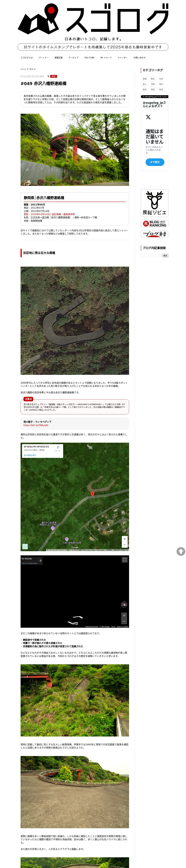Zoom in on the satellite map
This screenshot has height=868, width=186.
click(125, 539)
